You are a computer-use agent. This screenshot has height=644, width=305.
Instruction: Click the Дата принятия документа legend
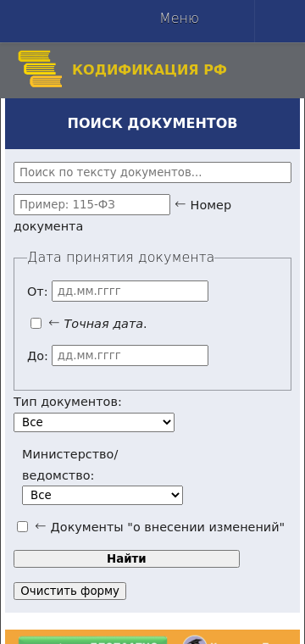click(120, 258)
